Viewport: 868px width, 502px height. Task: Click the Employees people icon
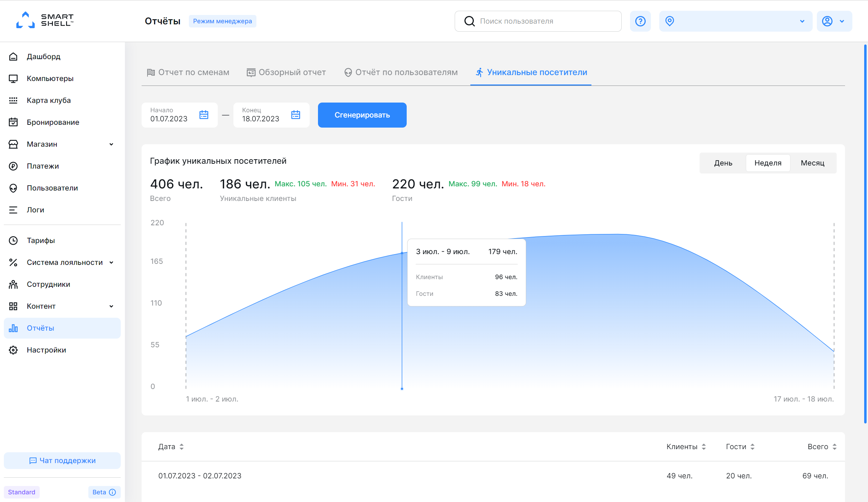point(13,284)
